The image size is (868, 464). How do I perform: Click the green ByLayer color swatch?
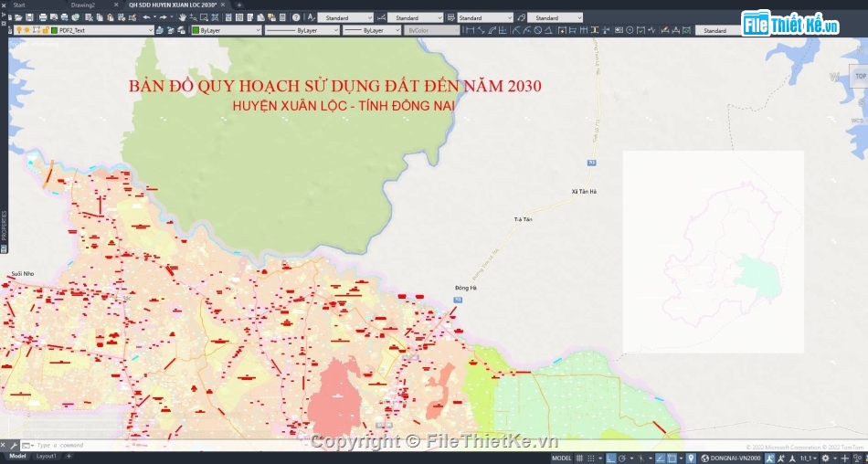pyautogui.click(x=196, y=30)
